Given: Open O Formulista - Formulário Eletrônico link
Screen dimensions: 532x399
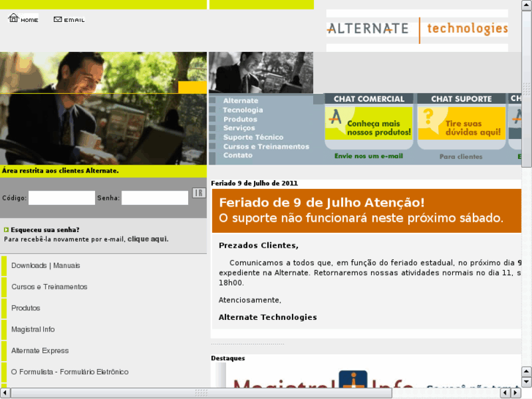Looking at the screenshot, I should point(70,372).
